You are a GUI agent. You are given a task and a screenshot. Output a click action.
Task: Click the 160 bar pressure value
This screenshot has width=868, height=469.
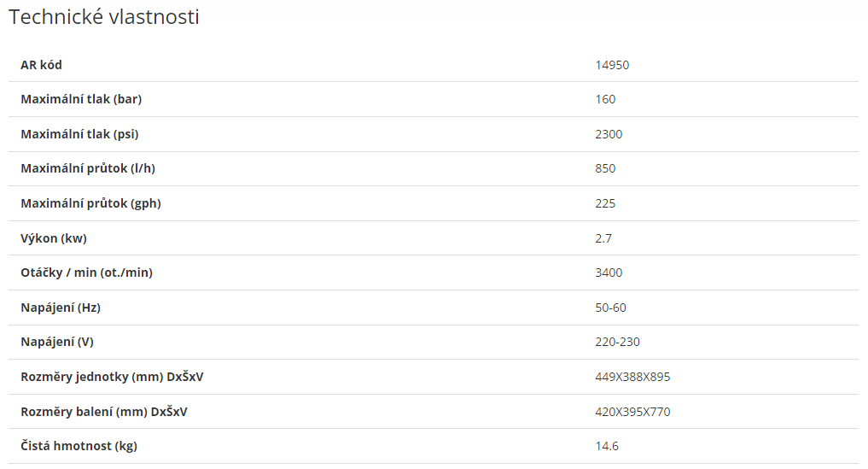click(x=606, y=99)
